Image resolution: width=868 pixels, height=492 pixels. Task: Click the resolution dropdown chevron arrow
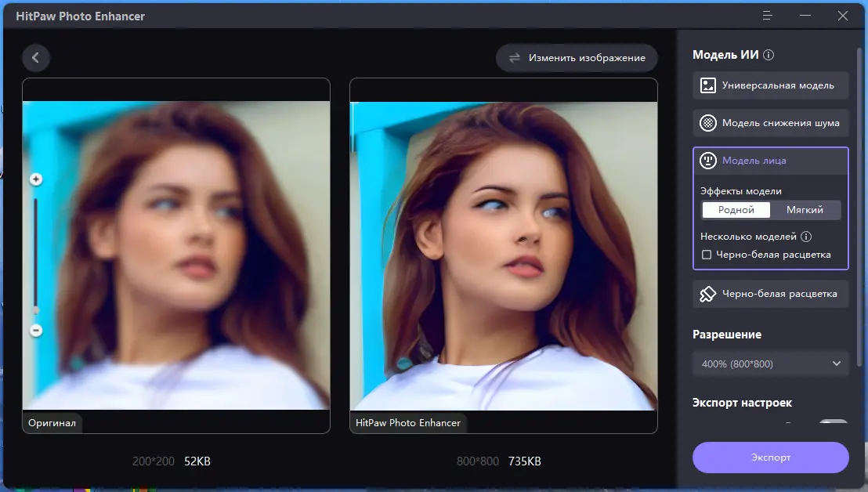[x=837, y=364]
